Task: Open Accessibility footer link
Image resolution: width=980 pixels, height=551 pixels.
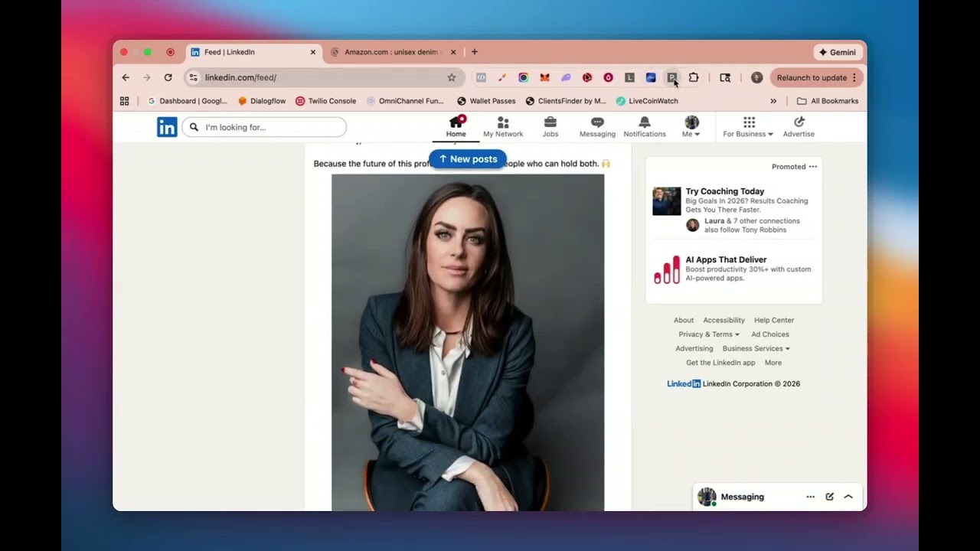Action: 724,321
